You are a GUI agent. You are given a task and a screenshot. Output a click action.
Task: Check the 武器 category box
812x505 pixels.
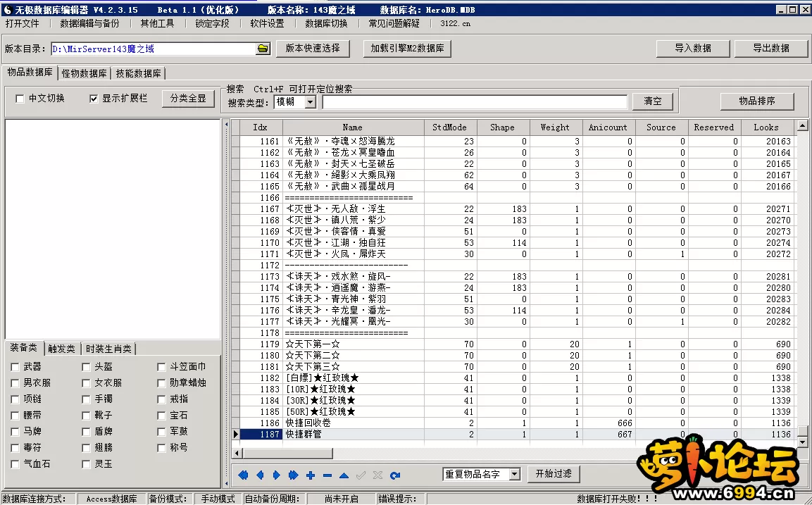pyautogui.click(x=15, y=367)
